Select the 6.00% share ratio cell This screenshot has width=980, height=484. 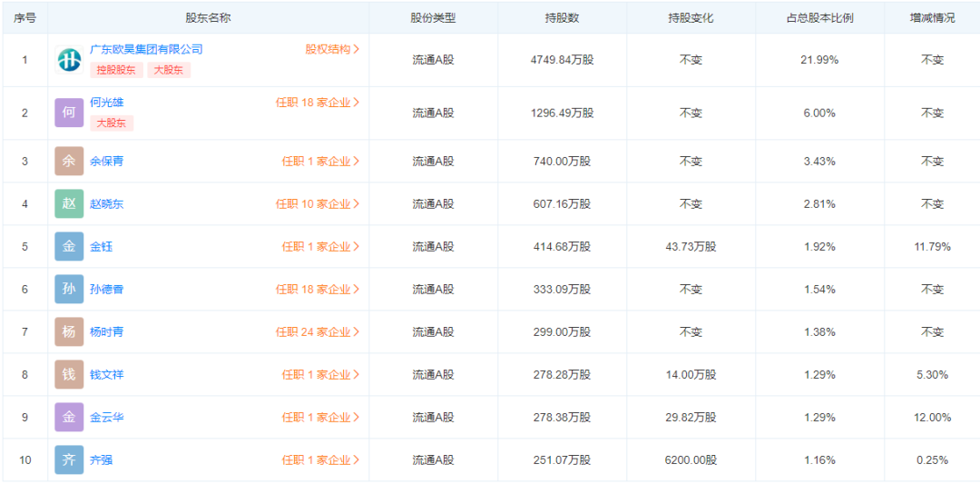819,114
